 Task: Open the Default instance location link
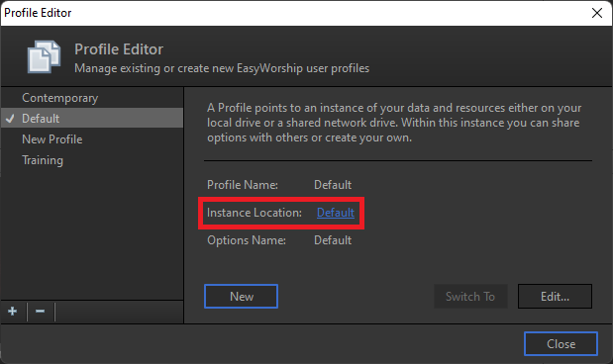pyautogui.click(x=336, y=213)
